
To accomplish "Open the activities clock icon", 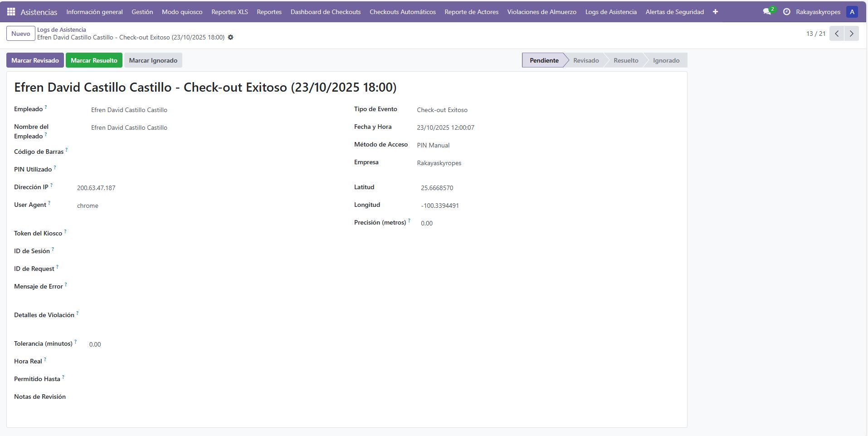I will [x=786, y=12].
